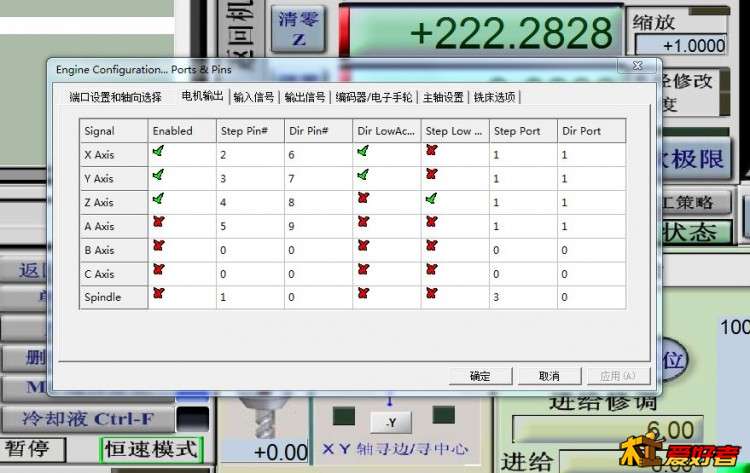Toggle A Axis Step Low Active cross
The image size is (750, 473).
click(431, 222)
